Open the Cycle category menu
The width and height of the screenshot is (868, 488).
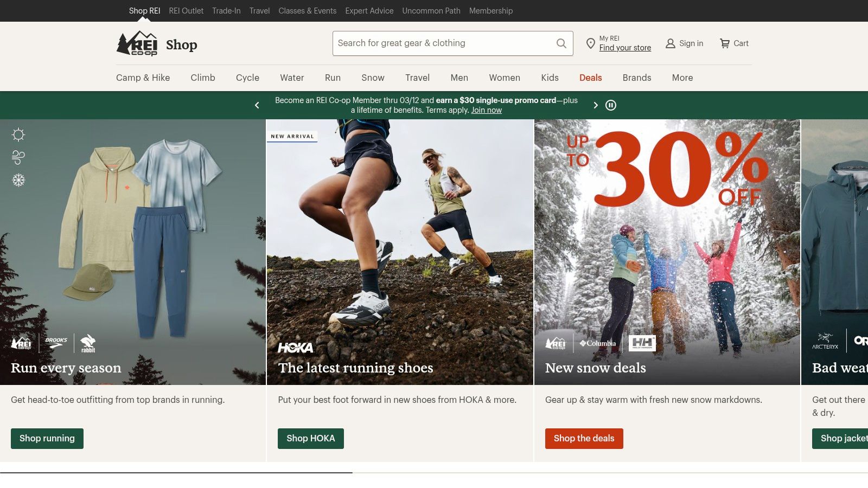pyautogui.click(x=247, y=78)
